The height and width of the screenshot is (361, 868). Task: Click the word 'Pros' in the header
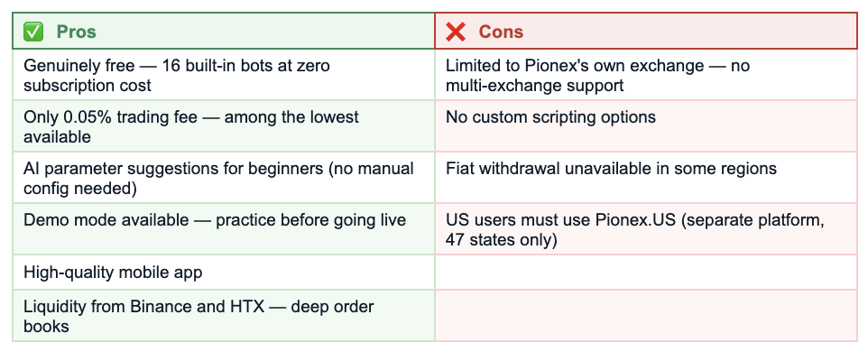pos(77,32)
